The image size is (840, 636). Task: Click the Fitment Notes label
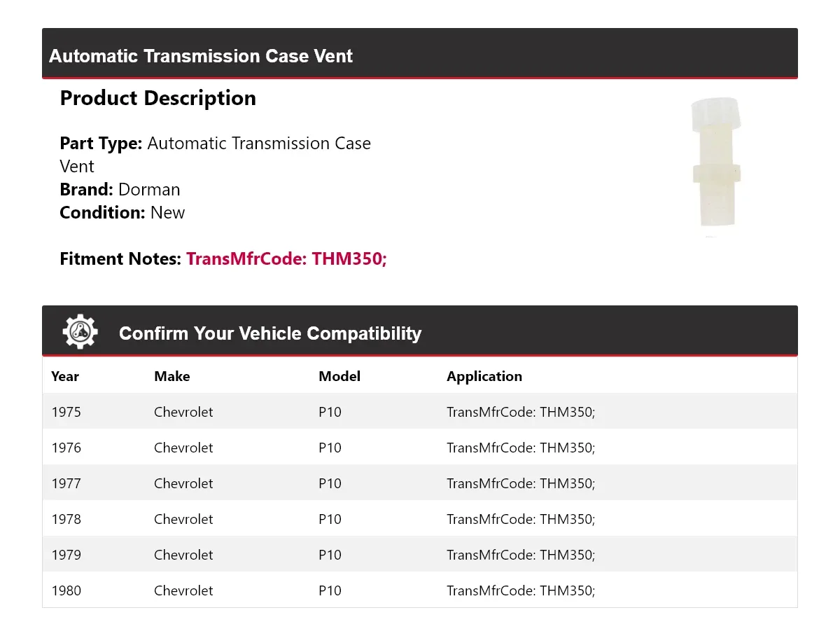[120, 258]
